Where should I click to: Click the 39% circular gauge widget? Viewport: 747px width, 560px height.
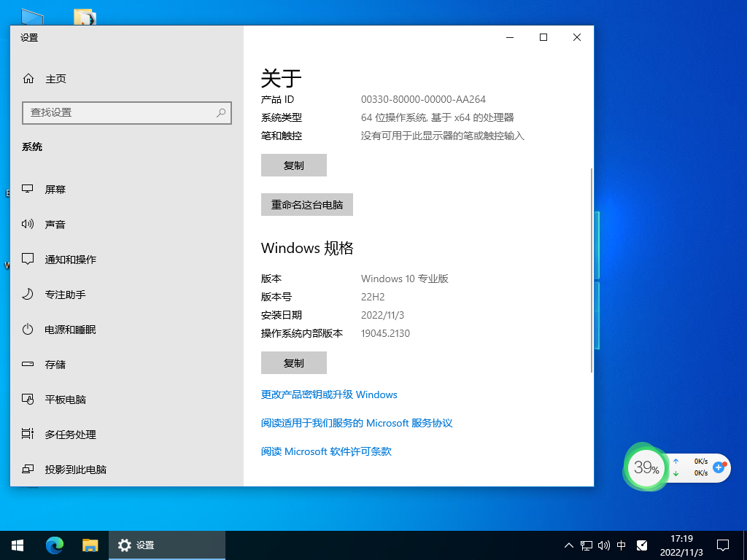point(646,467)
